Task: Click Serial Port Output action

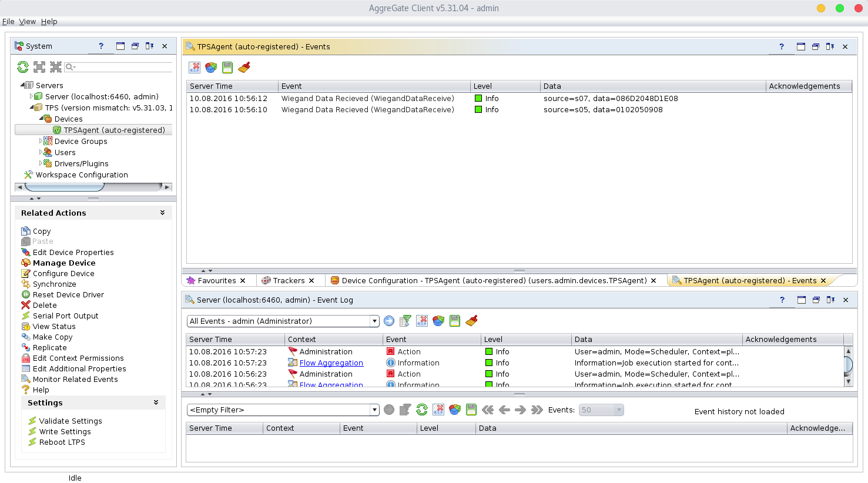Action: (x=65, y=316)
